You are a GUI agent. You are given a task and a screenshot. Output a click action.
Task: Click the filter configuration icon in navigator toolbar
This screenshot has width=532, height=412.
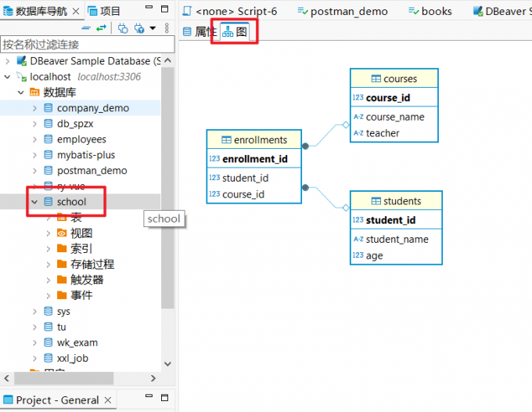[x=139, y=28]
